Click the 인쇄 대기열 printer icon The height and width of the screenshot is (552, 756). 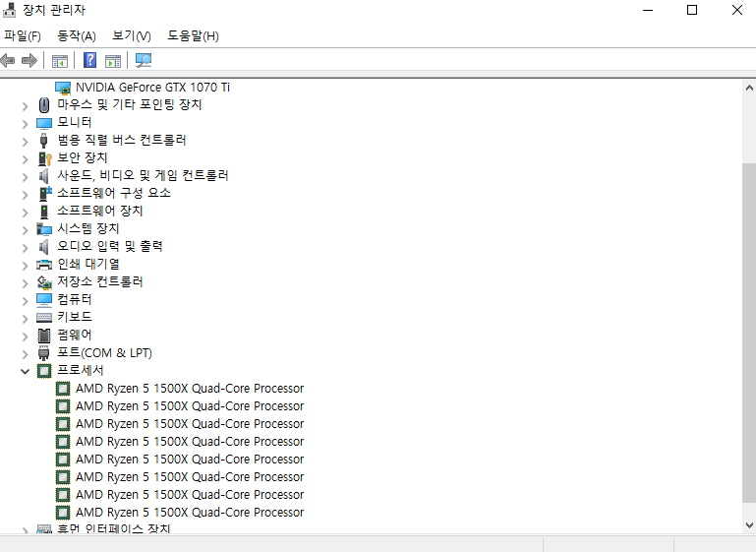[x=43, y=264]
